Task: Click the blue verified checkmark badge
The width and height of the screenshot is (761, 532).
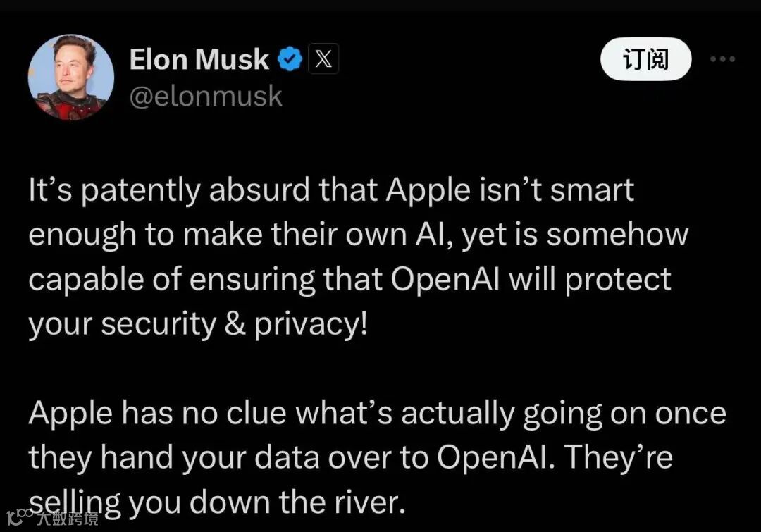Action: coord(290,59)
